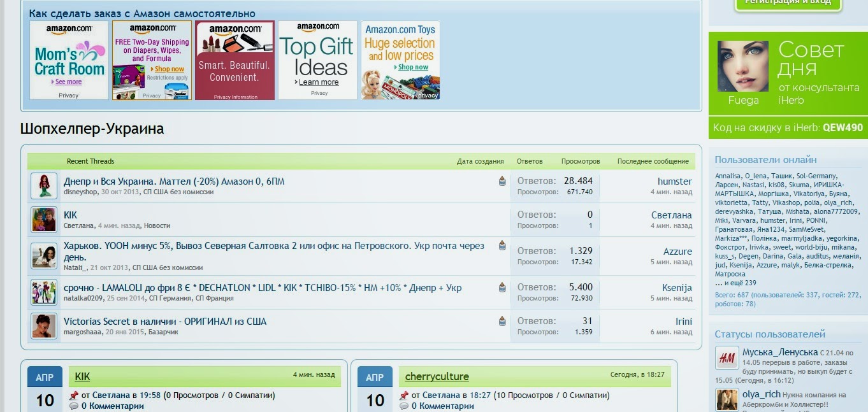Click the pin icon beside Светлана в 18:27
This screenshot has width=868, height=412.
point(404,395)
